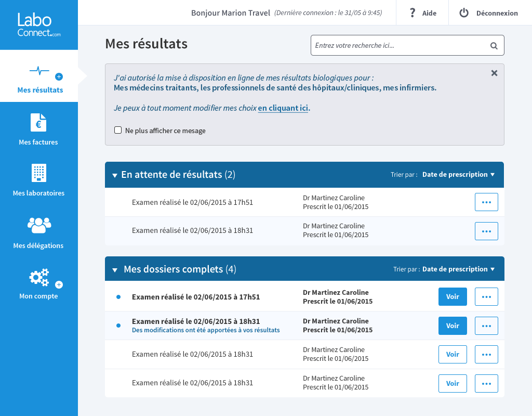Viewport: 532px width, 416px height.
Task: Click the 'en cliquant ici' link
Action: [x=283, y=108]
